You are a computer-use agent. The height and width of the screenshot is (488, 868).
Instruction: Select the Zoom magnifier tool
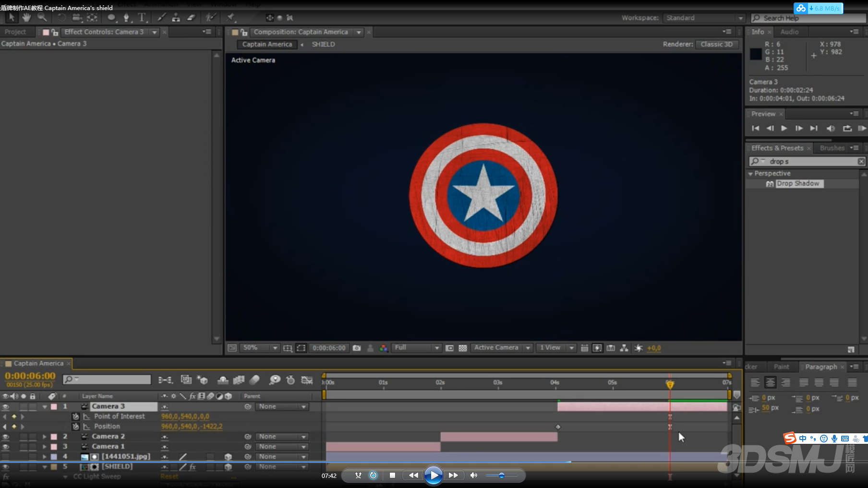pyautogui.click(x=42, y=18)
